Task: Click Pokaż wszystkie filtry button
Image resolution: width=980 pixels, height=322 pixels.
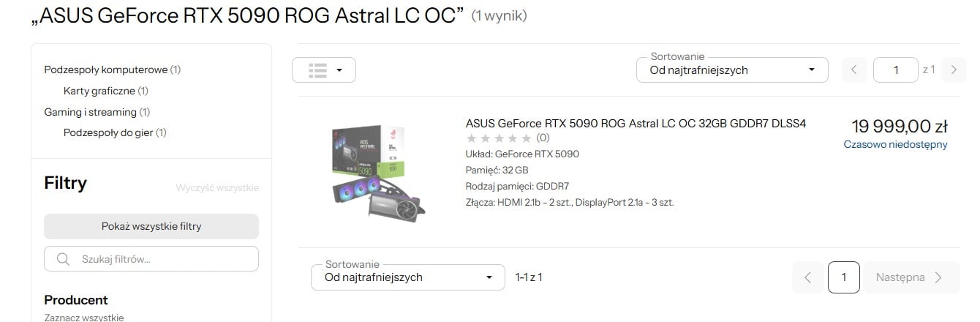Action: (151, 226)
